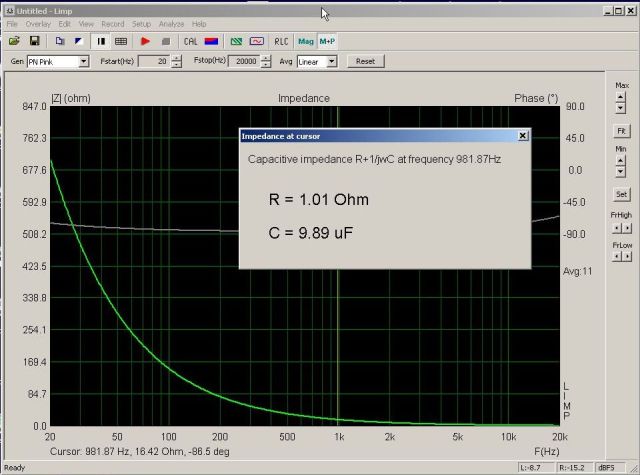Click the Max up arrow
Screen dimensions: 640x475
coord(620,97)
